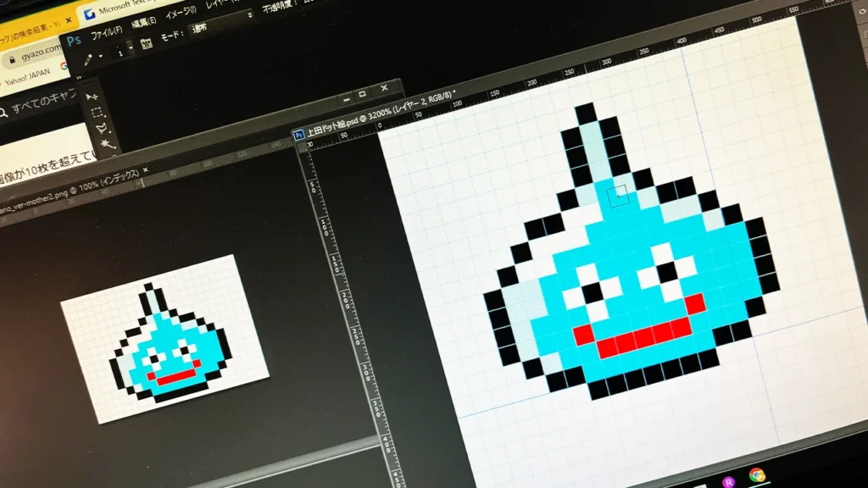Image resolution: width=868 pixels, height=488 pixels.
Task: Click the Pencil tool preset icon
Action: coord(88,58)
